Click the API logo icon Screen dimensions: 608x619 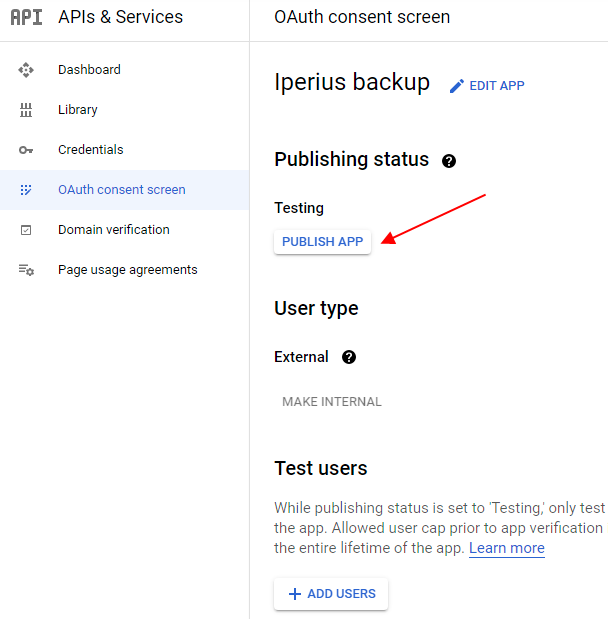coord(26,17)
